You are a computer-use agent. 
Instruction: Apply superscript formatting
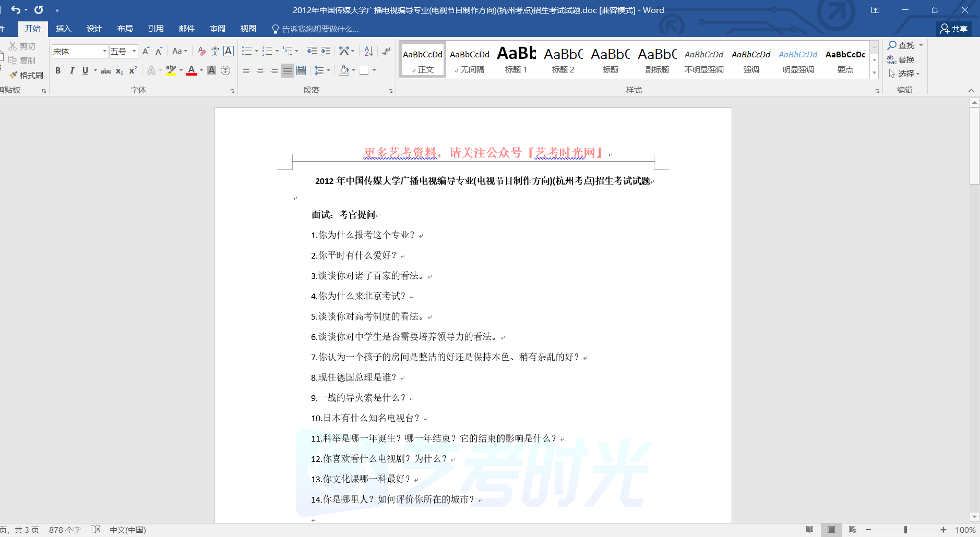[133, 70]
